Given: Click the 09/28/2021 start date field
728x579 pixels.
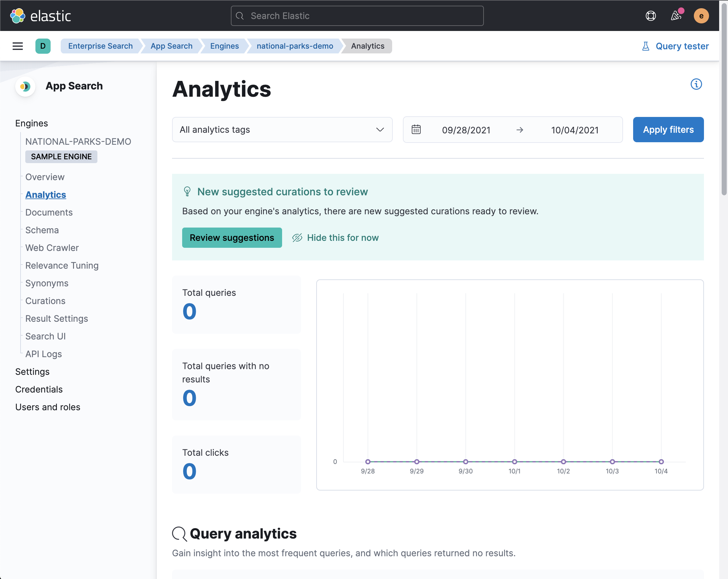Looking at the screenshot, I should 466,130.
